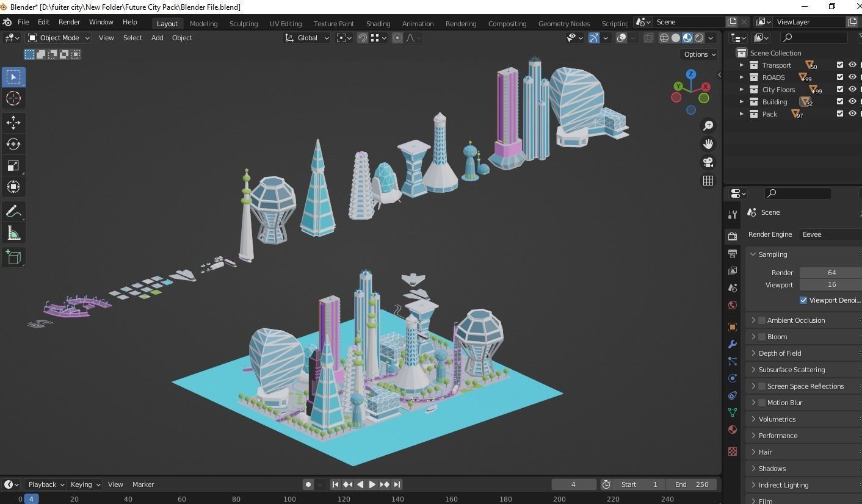The width and height of the screenshot is (862, 504).
Task: Open the Scene properties tab
Action: [733, 287]
